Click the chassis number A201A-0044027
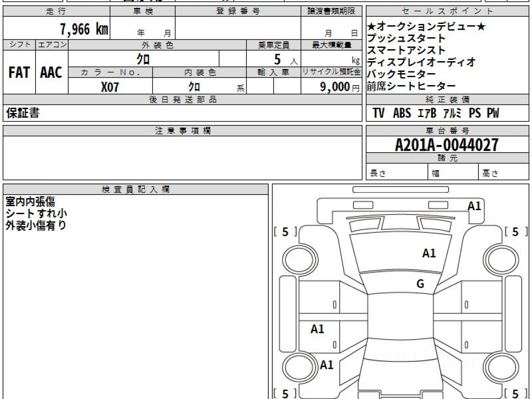The width and height of the screenshot is (532, 399). [447, 145]
